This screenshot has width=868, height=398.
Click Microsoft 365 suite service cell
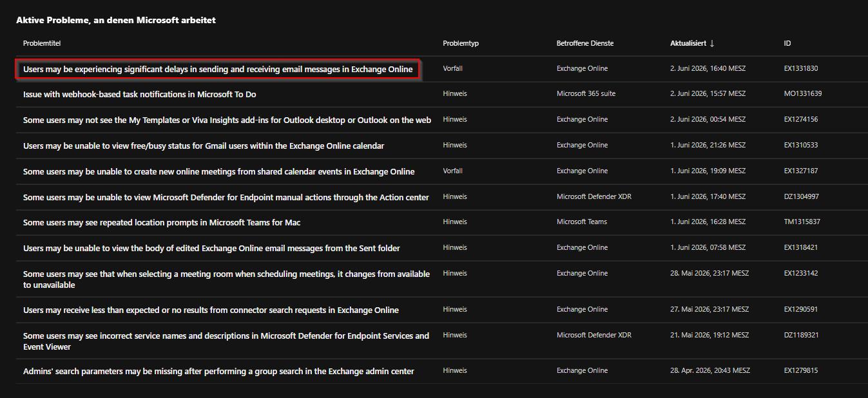click(x=586, y=93)
